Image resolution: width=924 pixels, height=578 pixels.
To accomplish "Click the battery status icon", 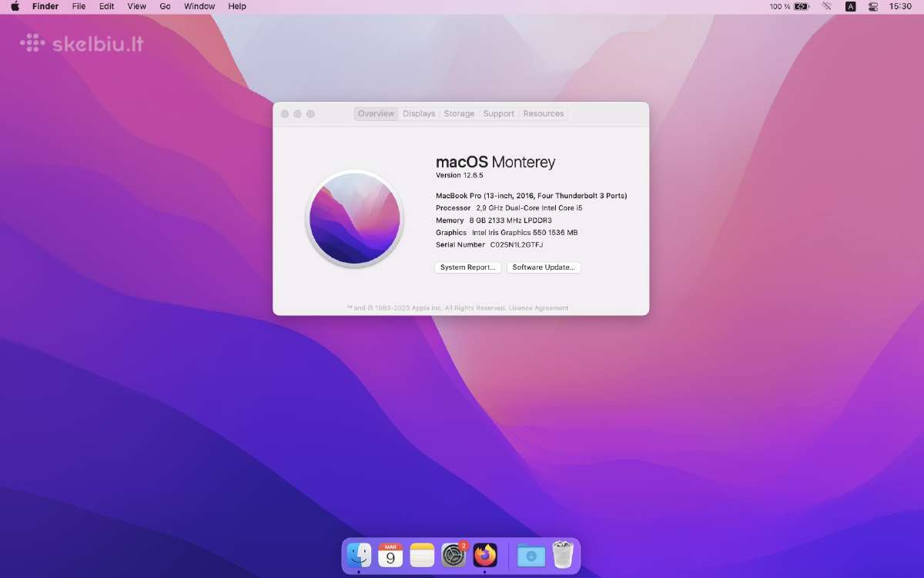I will pos(802,6).
